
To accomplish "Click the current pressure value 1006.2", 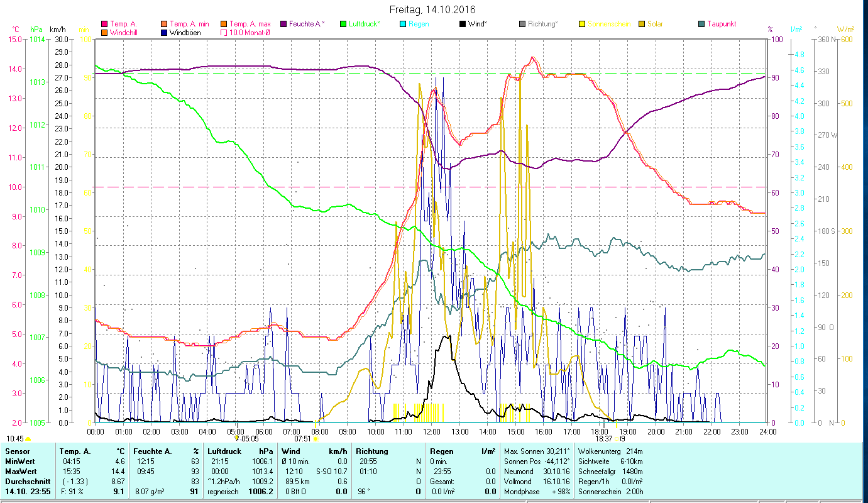I will click(261, 491).
